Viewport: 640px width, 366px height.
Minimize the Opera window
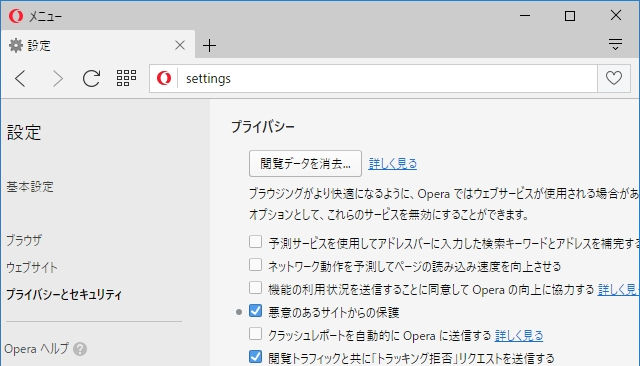point(525,16)
